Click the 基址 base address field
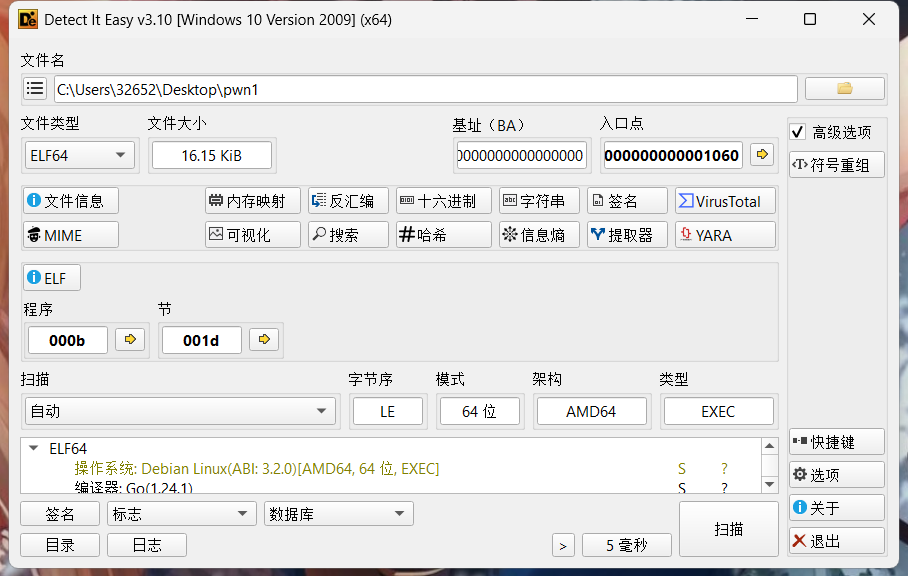Viewport: 908px width, 576px height. coord(521,155)
